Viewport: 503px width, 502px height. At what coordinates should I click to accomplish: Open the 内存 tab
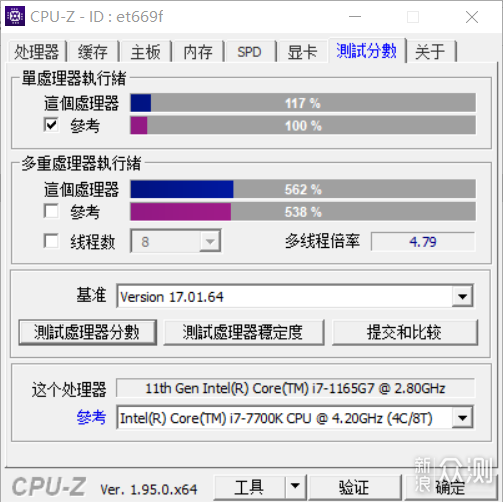coord(198,52)
